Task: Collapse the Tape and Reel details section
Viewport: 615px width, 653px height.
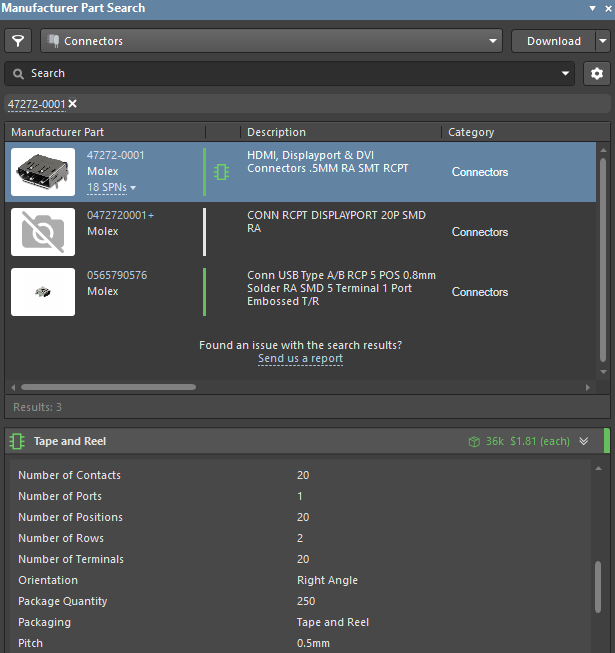Action: [584, 441]
